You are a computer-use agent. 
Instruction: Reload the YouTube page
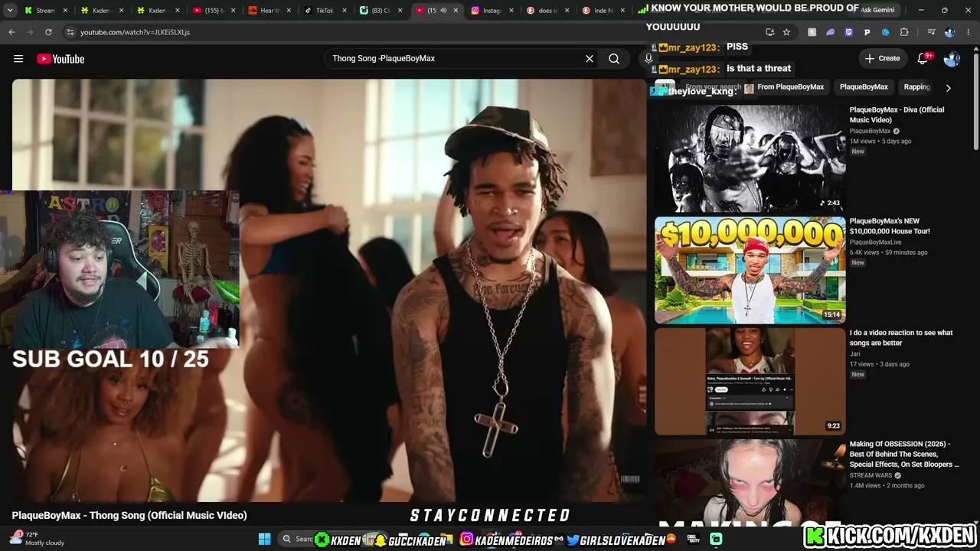(48, 32)
